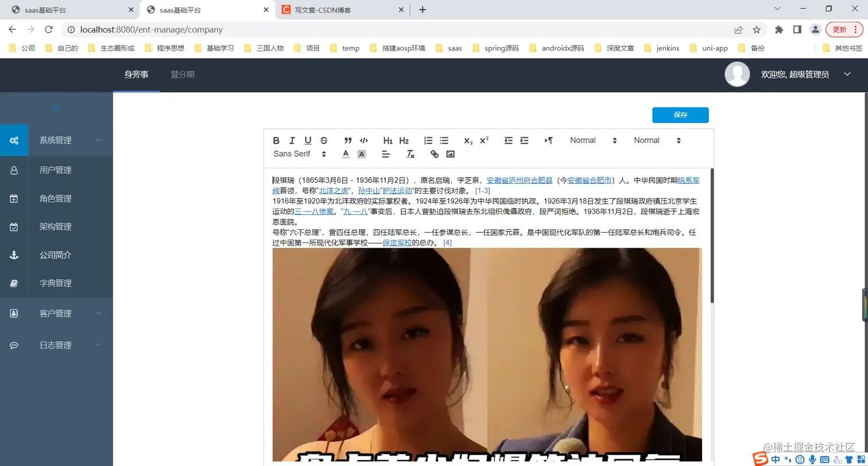The image size is (868, 466).
Task: Click the Sogou input method S icon
Action: tap(761, 458)
